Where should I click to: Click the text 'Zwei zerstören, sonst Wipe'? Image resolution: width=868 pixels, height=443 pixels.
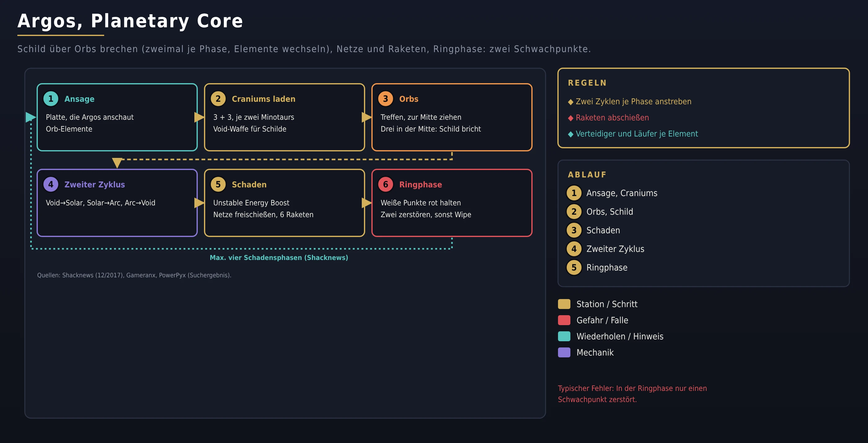(x=426, y=215)
